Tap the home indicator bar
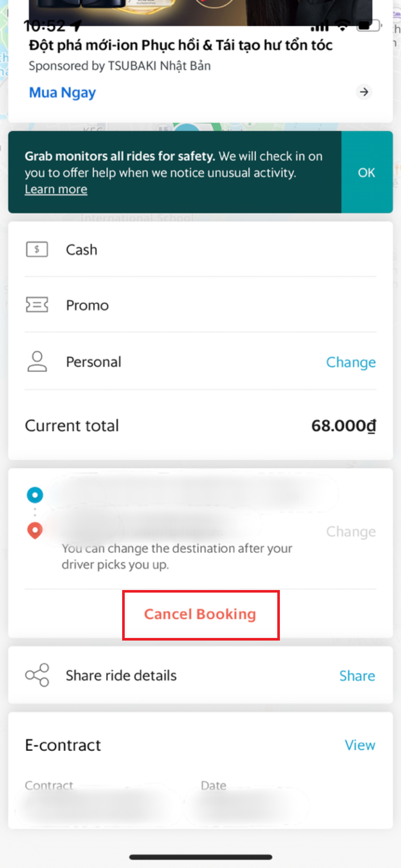Viewport: 401px width, 868px height. [201, 857]
